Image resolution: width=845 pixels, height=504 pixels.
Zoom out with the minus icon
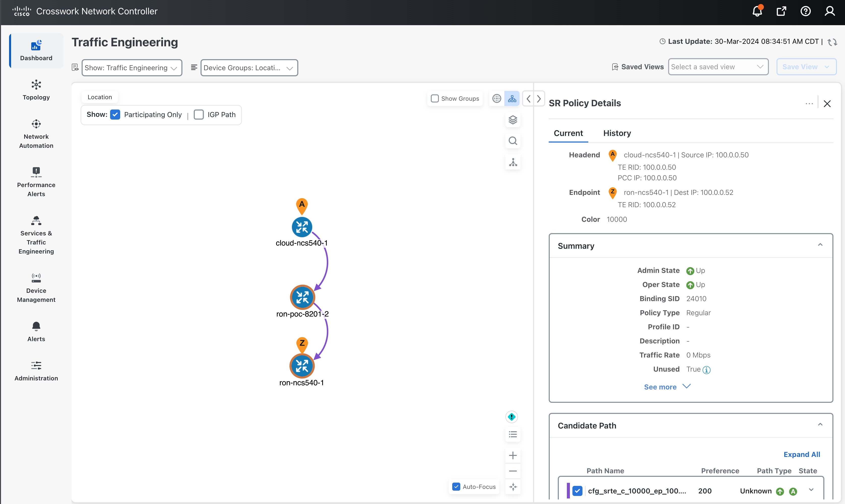coord(513,471)
